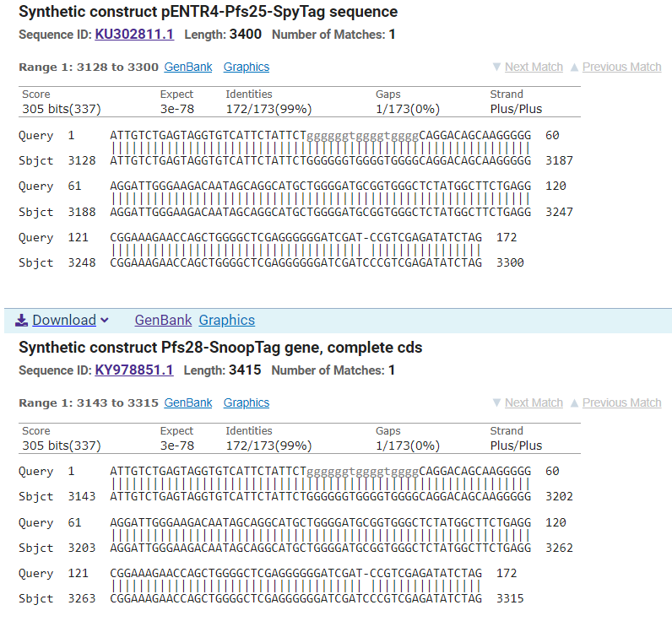This screenshot has width=672, height=632.
Task: Open the Download dropdown menu
Action: 64,321
